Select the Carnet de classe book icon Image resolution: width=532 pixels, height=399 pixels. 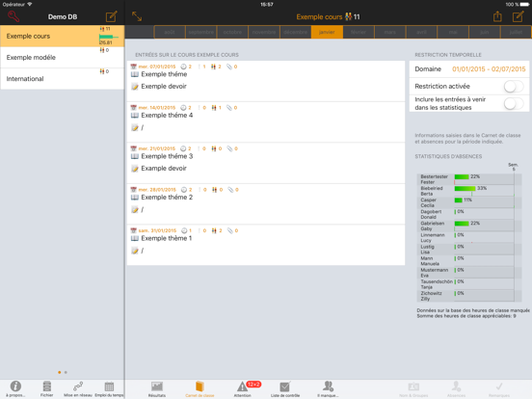pos(199,386)
